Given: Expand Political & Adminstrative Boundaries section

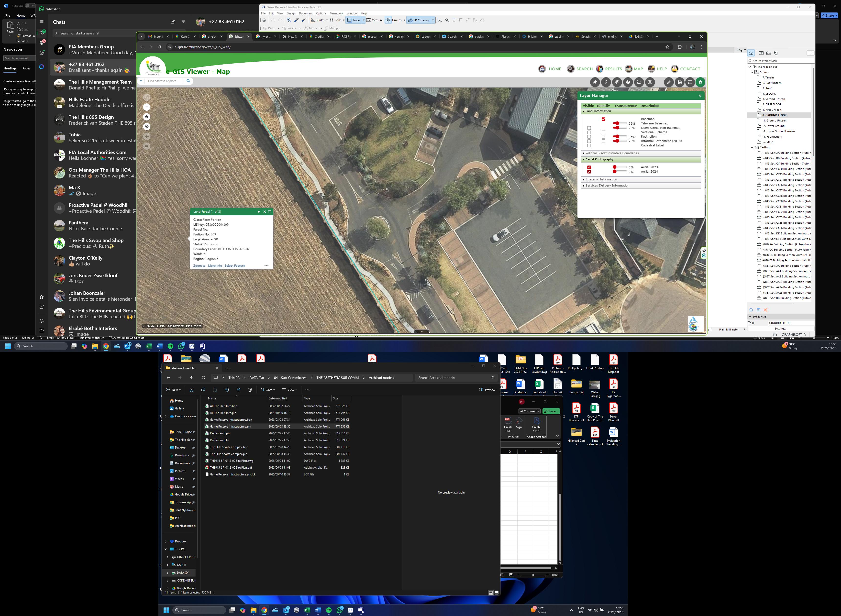Looking at the screenshot, I should click(x=612, y=153).
